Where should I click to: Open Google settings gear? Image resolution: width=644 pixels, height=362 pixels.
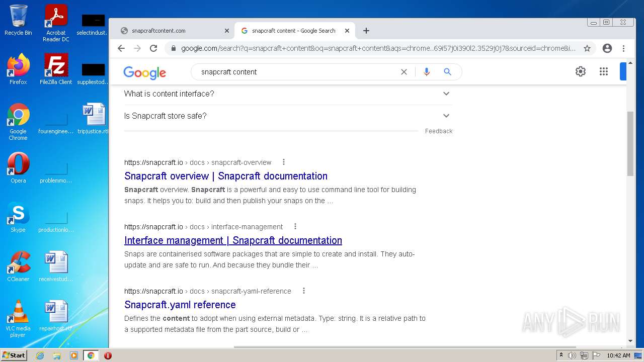(581, 71)
